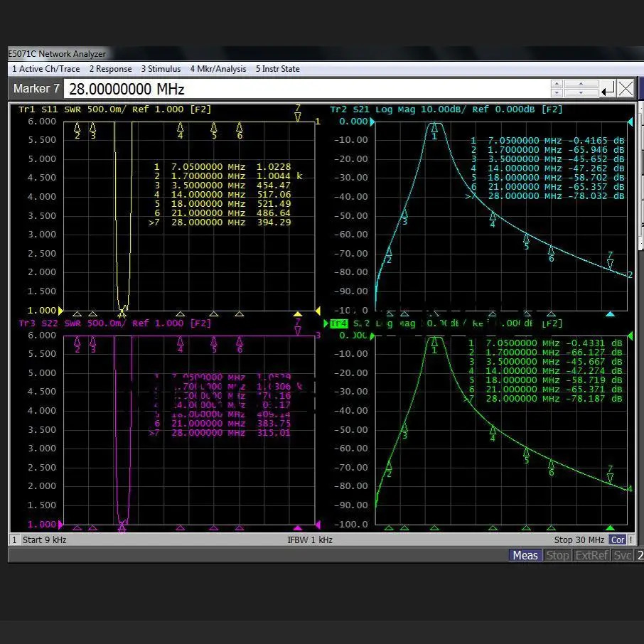Click Tr3 marker row 21.000000 MHz 383.75
The image size is (644, 644).
pos(222,424)
